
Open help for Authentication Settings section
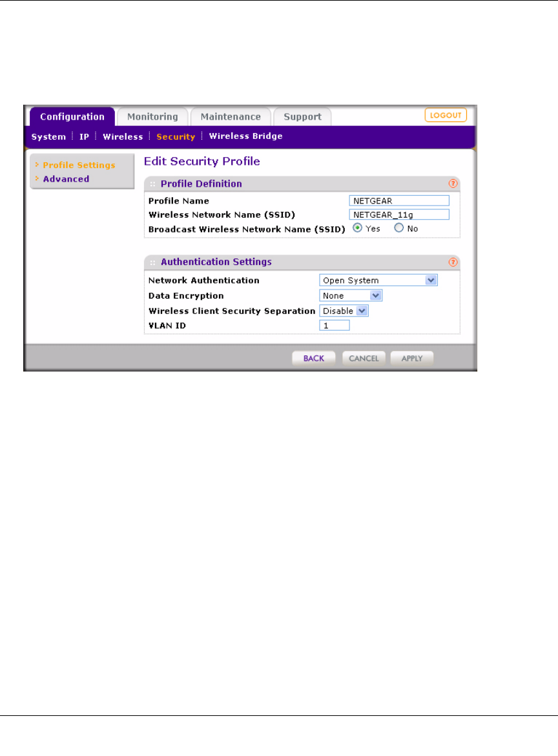(453, 262)
